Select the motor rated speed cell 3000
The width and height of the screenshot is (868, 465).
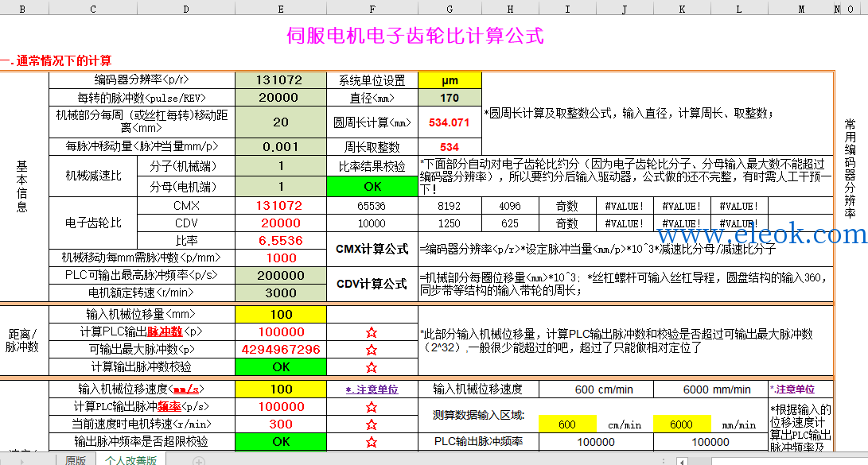(281, 293)
